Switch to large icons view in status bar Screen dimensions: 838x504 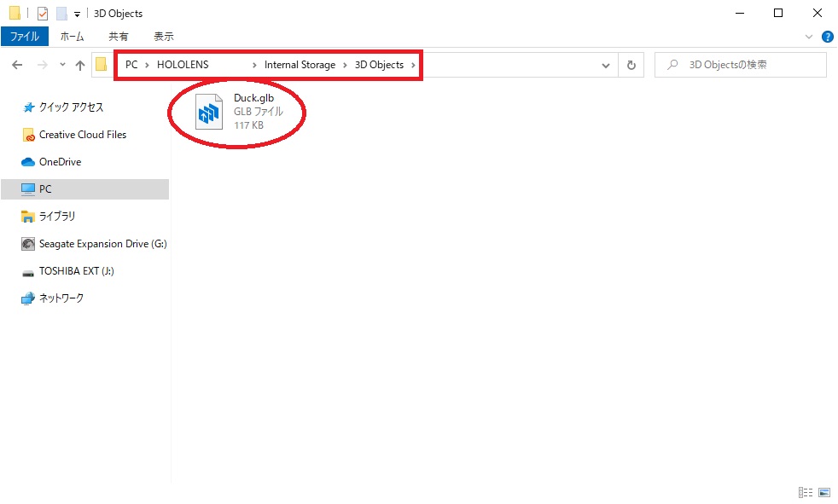point(824,492)
